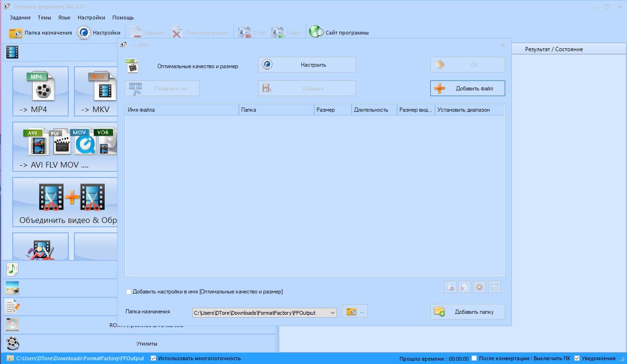Click the Добавить файл button
The image size is (627, 364).
(467, 89)
